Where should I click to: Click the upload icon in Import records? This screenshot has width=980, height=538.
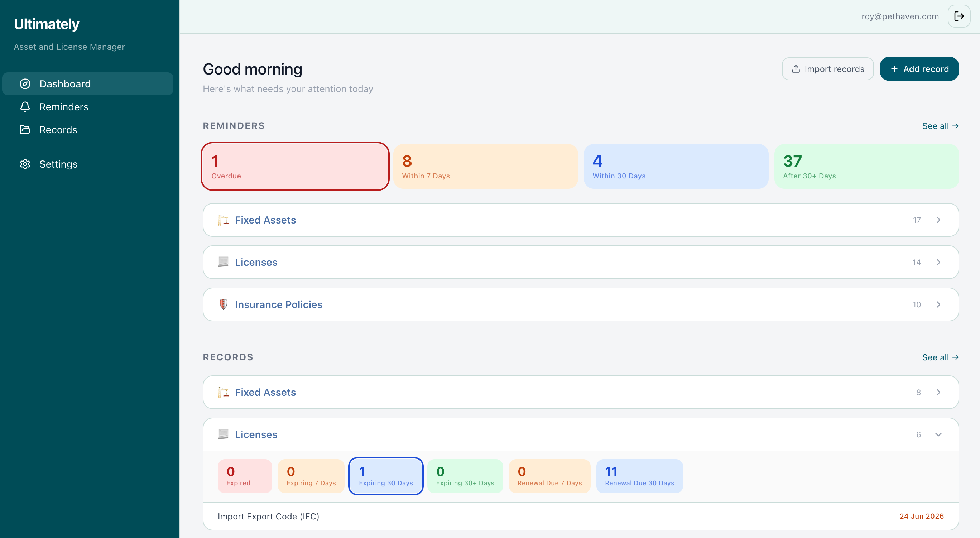click(x=796, y=69)
